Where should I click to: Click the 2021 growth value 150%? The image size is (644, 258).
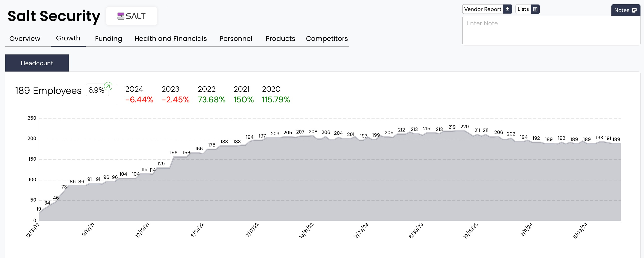tap(244, 100)
